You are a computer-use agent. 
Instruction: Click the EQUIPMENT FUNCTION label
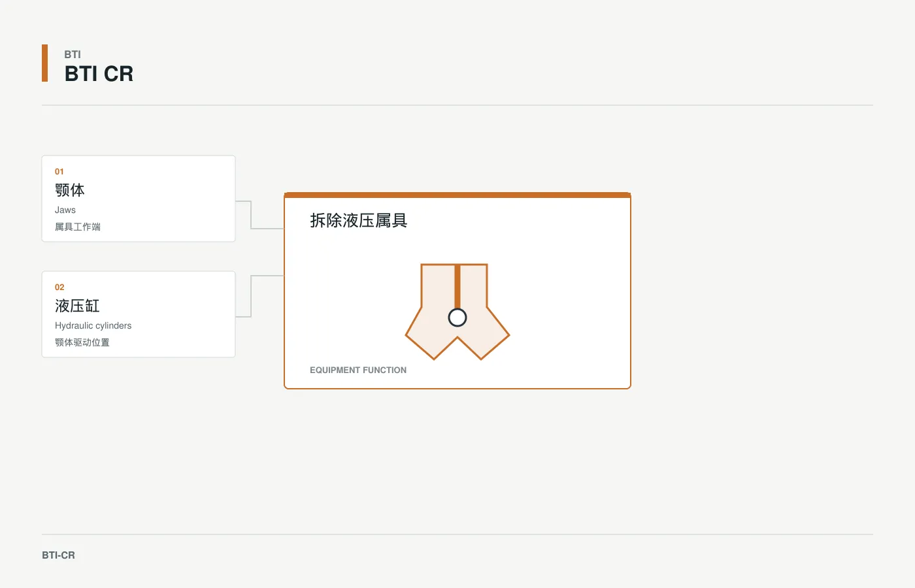click(x=358, y=370)
